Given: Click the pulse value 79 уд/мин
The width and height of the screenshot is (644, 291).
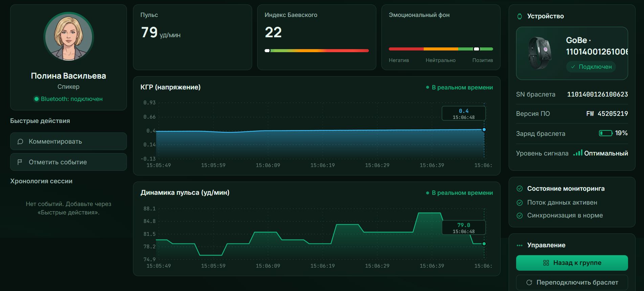Looking at the screenshot, I should 161,33.
